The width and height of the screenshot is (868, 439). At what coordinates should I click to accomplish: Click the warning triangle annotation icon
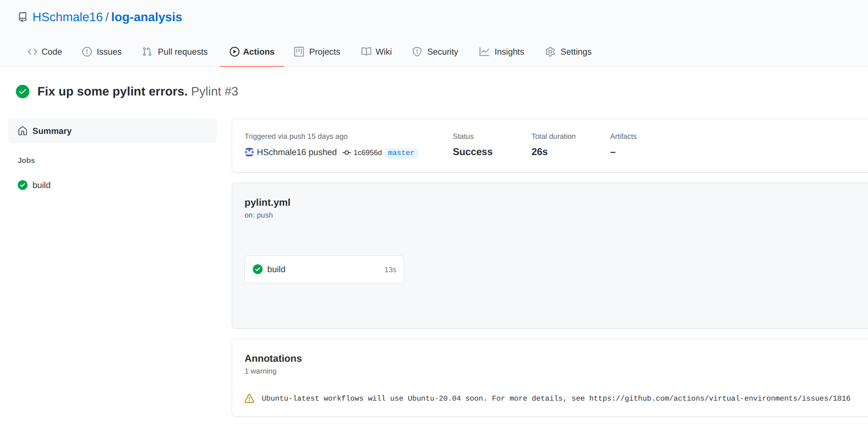click(x=249, y=399)
